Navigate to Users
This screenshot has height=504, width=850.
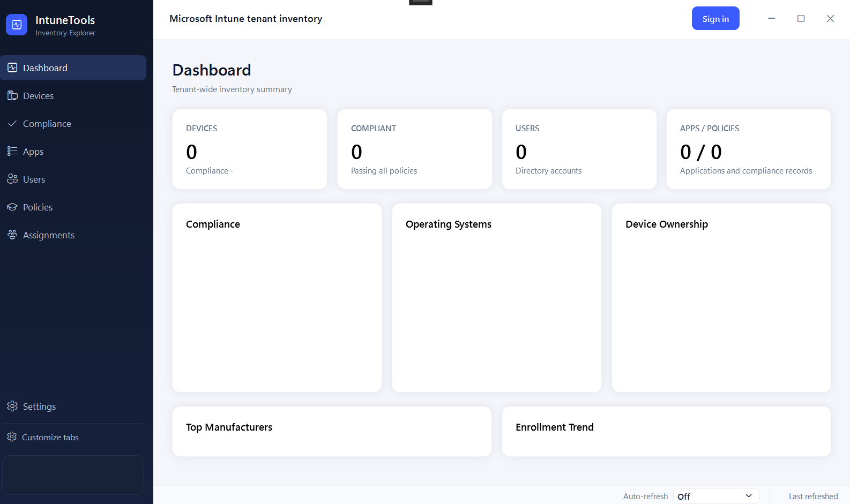click(73, 179)
